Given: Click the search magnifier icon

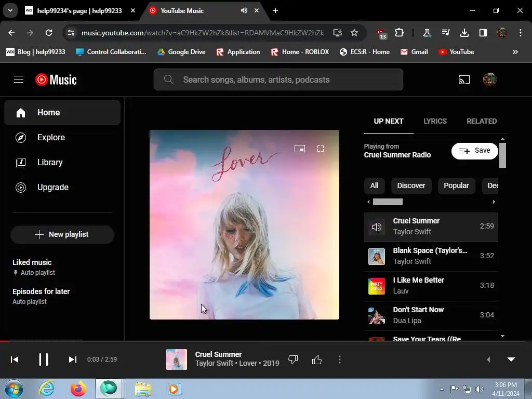Looking at the screenshot, I should 169,79.
